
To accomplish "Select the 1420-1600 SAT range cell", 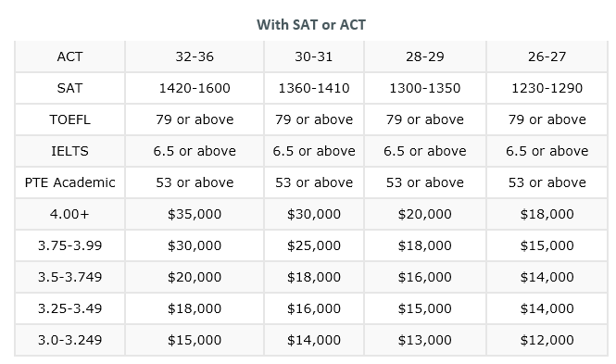I will click(x=195, y=88).
